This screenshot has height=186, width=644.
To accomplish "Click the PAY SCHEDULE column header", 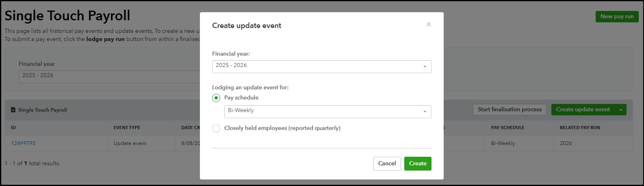I will tap(507, 128).
